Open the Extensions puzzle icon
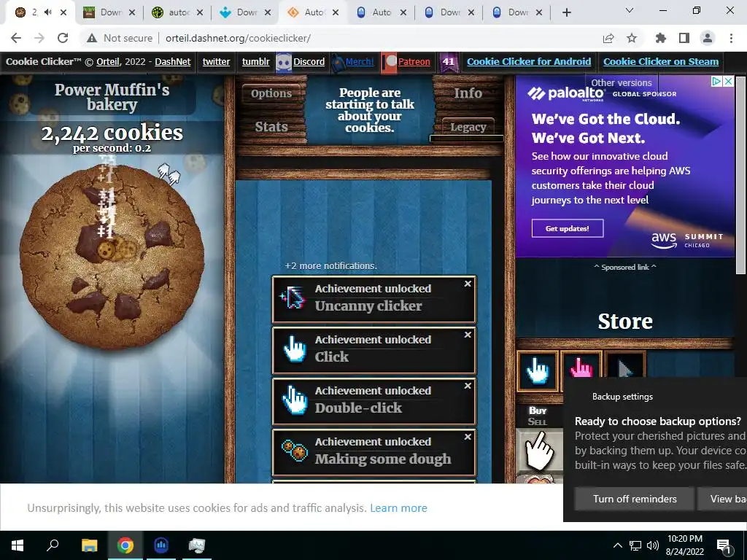 (661, 38)
